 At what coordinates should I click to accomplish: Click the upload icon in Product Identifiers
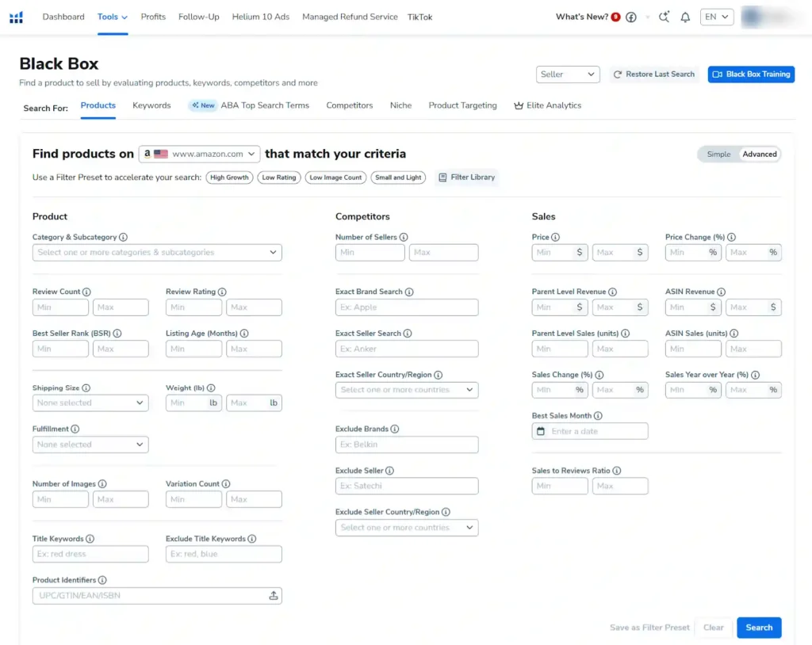click(274, 596)
